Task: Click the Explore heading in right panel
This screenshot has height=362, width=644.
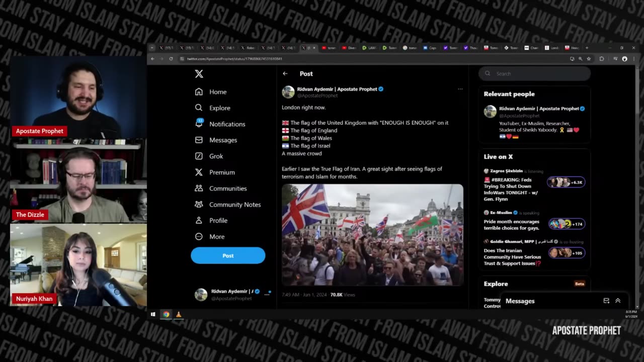Action: tap(496, 284)
